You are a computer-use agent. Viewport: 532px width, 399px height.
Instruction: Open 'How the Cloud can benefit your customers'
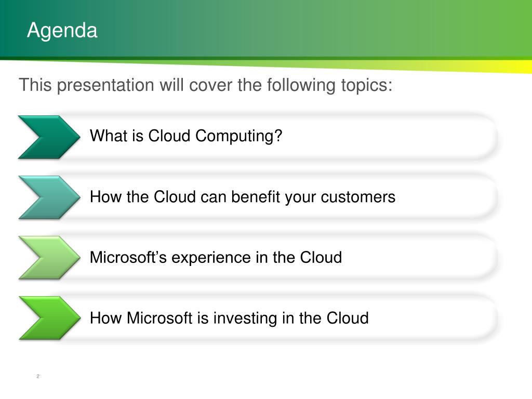(243, 197)
